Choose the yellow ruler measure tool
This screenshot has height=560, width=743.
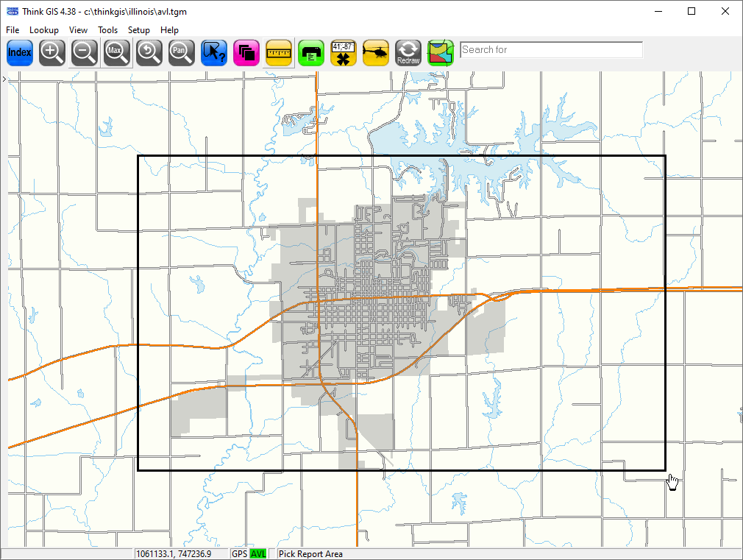279,52
